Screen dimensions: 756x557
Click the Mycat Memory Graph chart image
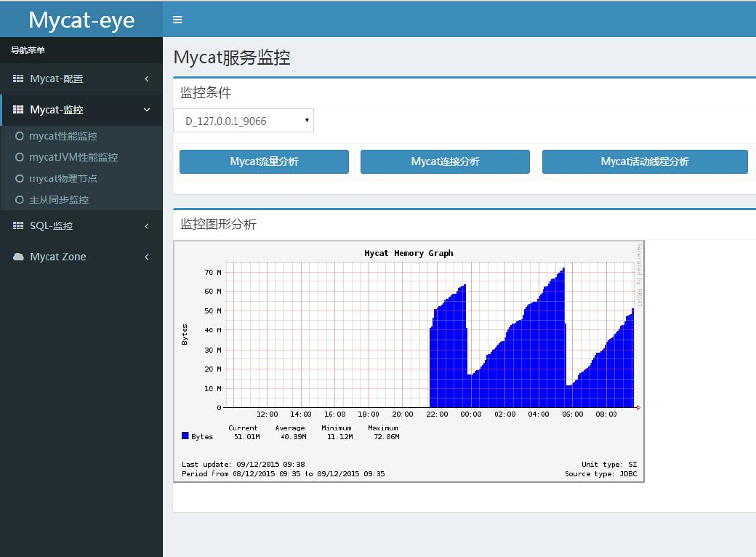click(409, 361)
